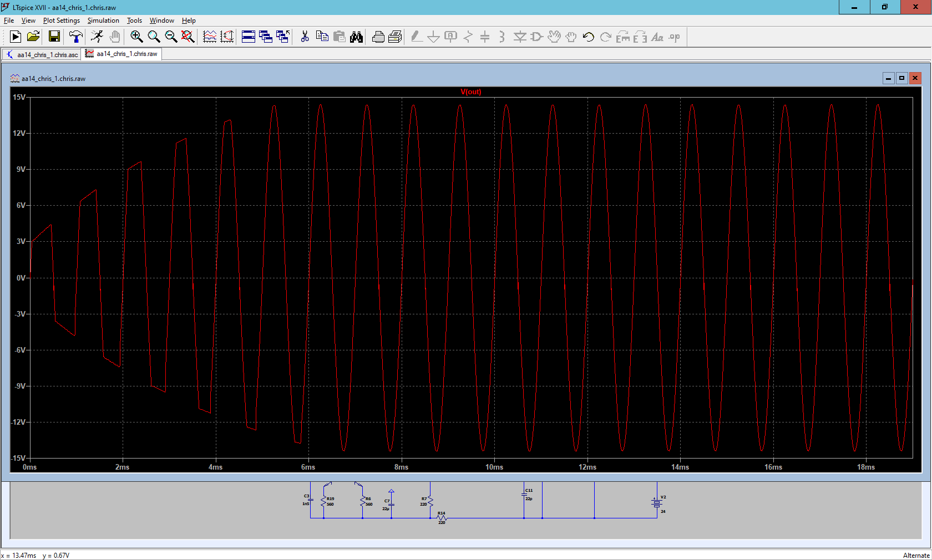
Task: Select the aa14_chris_1.chris.raw tab
Action: (x=121, y=54)
